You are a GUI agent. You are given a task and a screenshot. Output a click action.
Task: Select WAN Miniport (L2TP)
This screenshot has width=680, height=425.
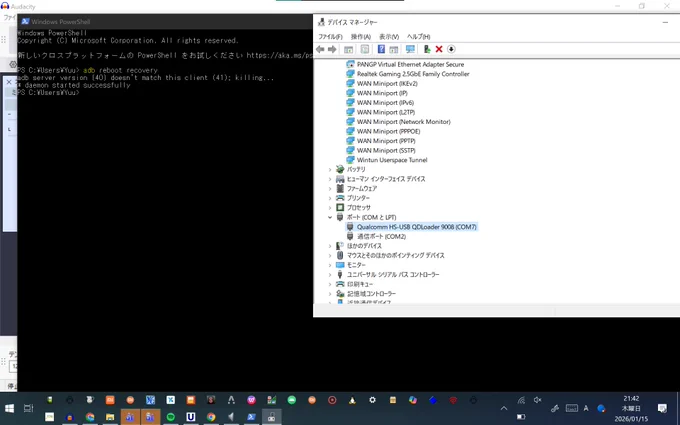pyautogui.click(x=386, y=112)
